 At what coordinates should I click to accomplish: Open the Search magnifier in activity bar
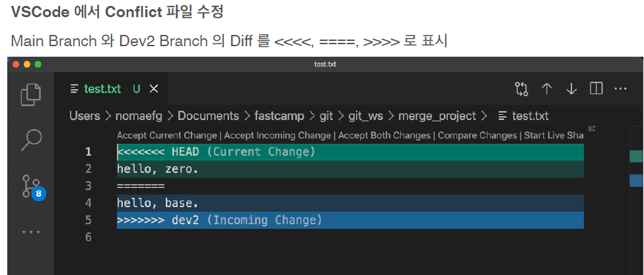(x=31, y=141)
